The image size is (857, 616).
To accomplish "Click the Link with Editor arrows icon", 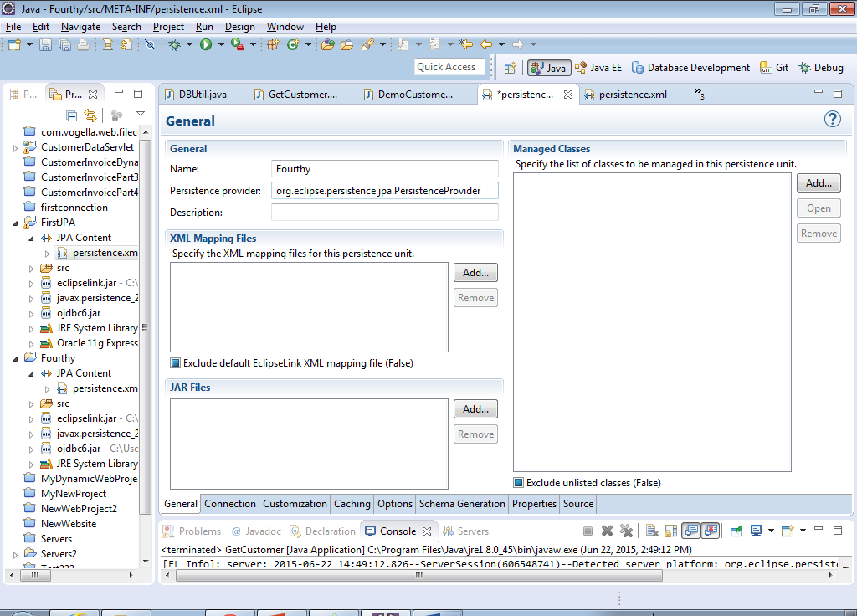I will click(90, 116).
